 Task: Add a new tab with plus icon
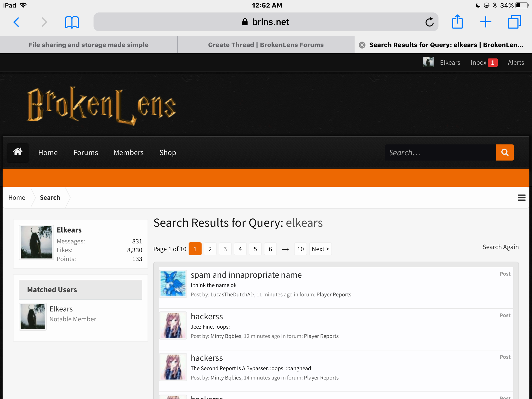point(486,22)
